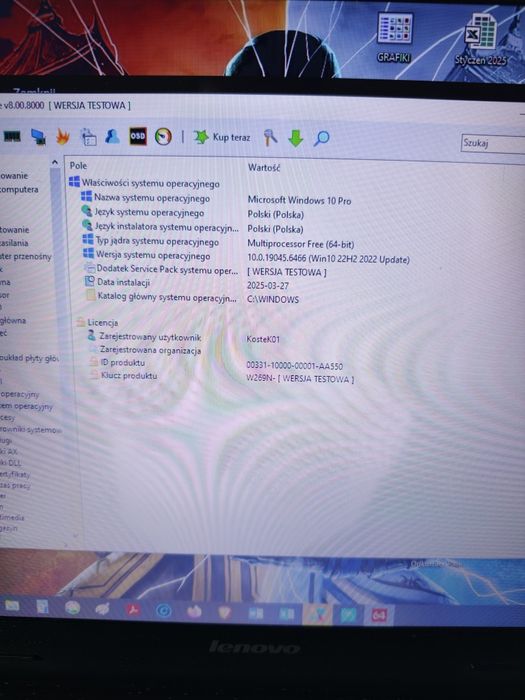
Task: Open the sensor gauge panel icon
Action: (x=163, y=137)
